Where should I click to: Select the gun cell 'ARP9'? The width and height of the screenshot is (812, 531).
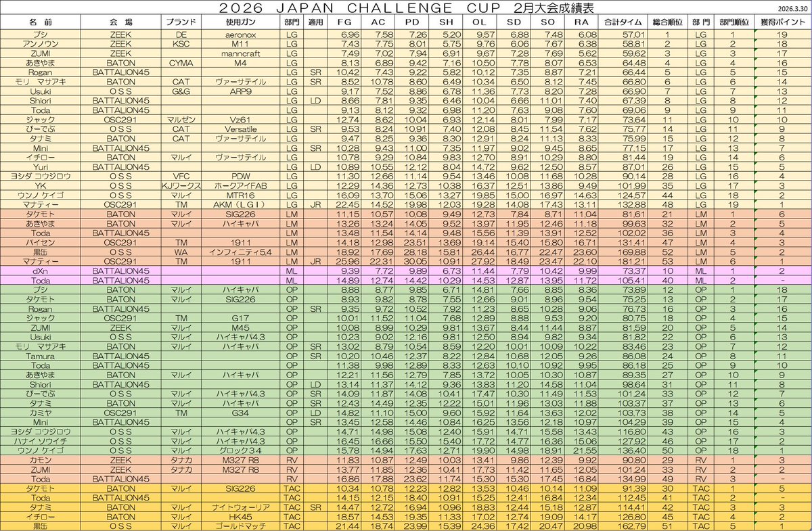pyautogui.click(x=242, y=90)
